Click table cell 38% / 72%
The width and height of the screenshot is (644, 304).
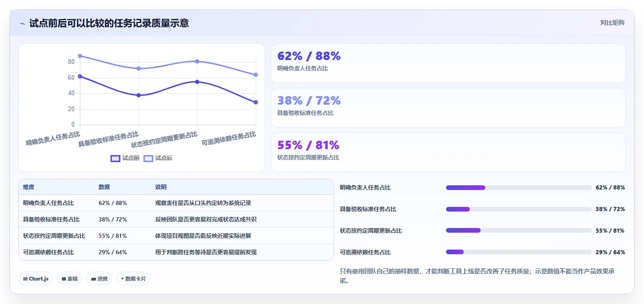[113, 220]
